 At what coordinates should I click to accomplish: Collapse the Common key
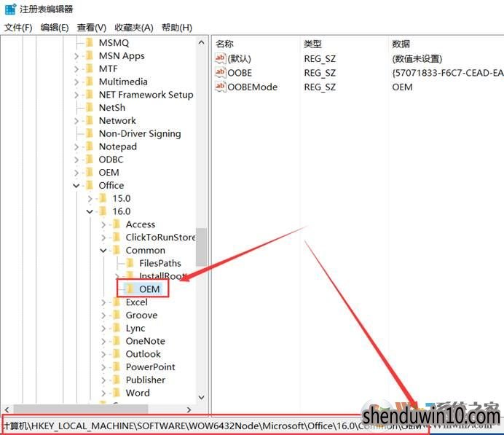[x=103, y=251]
